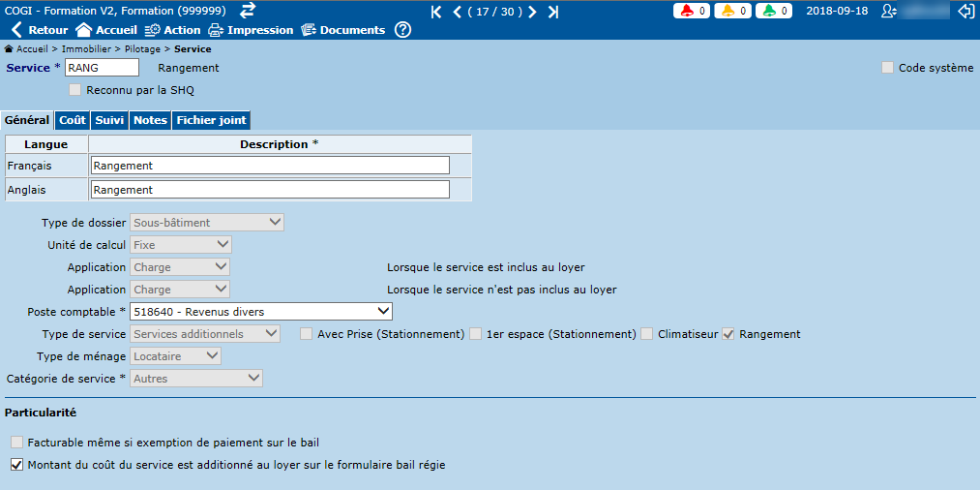Click the red alert bell counter
Screen dimensions: 980x490
tap(693, 11)
